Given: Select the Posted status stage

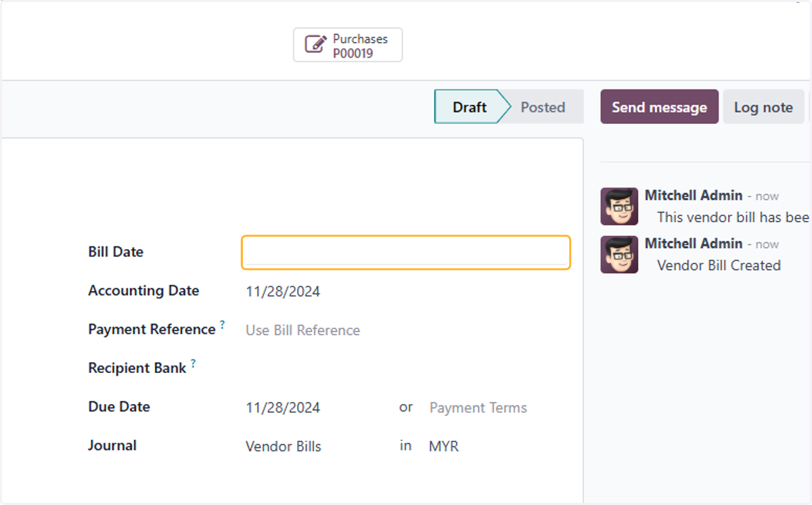Looking at the screenshot, I should (543, 107).
